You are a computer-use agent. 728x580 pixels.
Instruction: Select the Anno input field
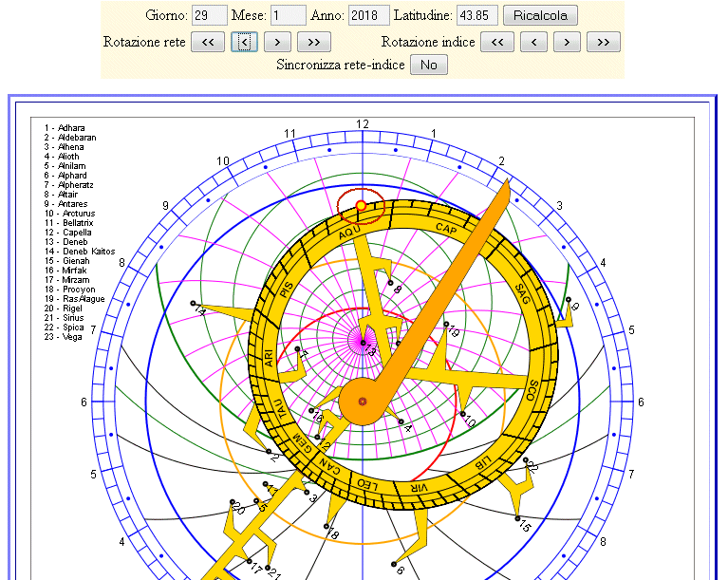click(369, 15)
